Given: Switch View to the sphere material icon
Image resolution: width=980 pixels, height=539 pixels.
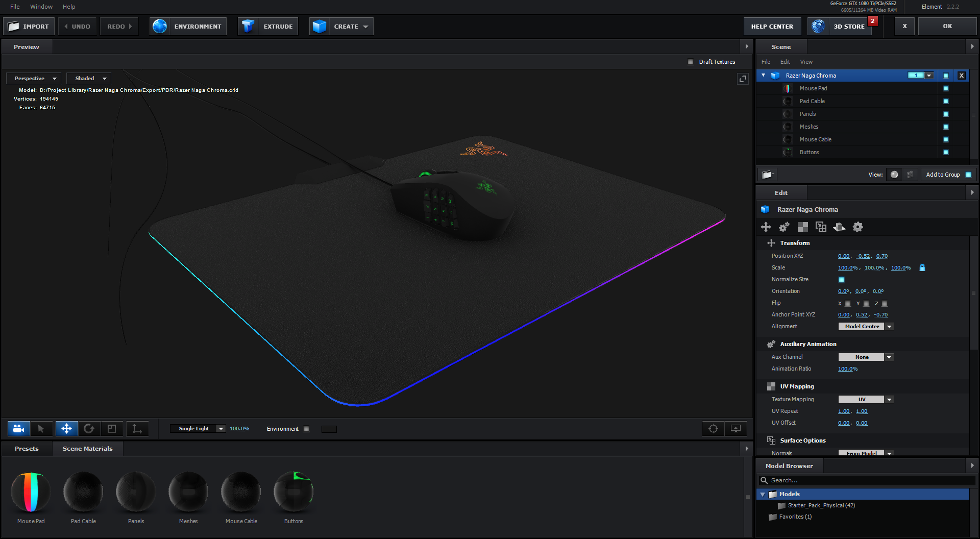Looking at the screenshot, I should pyautogui.click(x=894, y=175).
